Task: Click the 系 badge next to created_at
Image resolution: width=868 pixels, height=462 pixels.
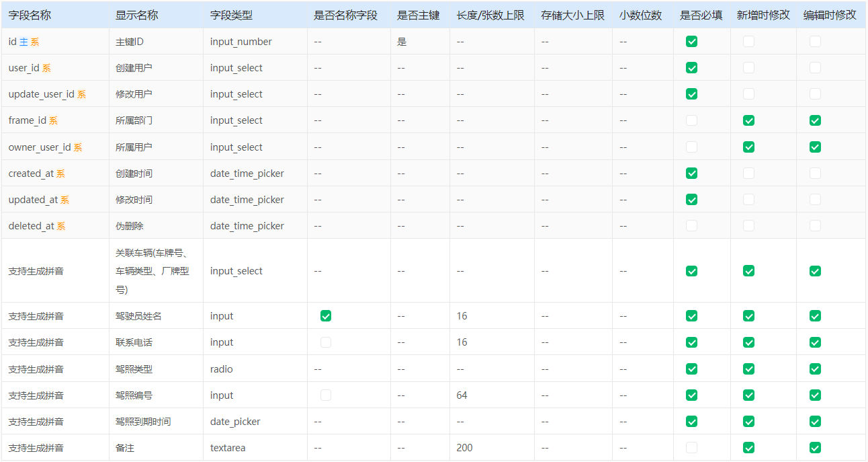Action: pos(60,174)
